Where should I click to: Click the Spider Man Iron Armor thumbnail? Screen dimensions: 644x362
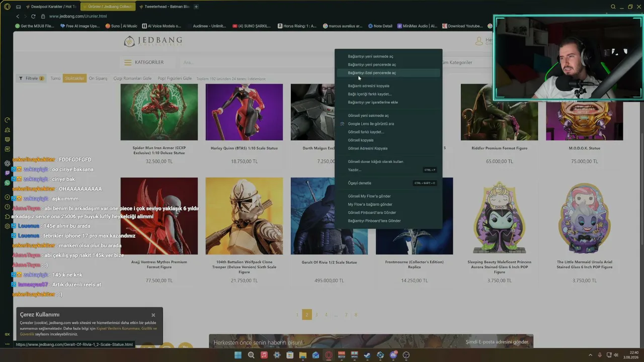tap(159, 112)
